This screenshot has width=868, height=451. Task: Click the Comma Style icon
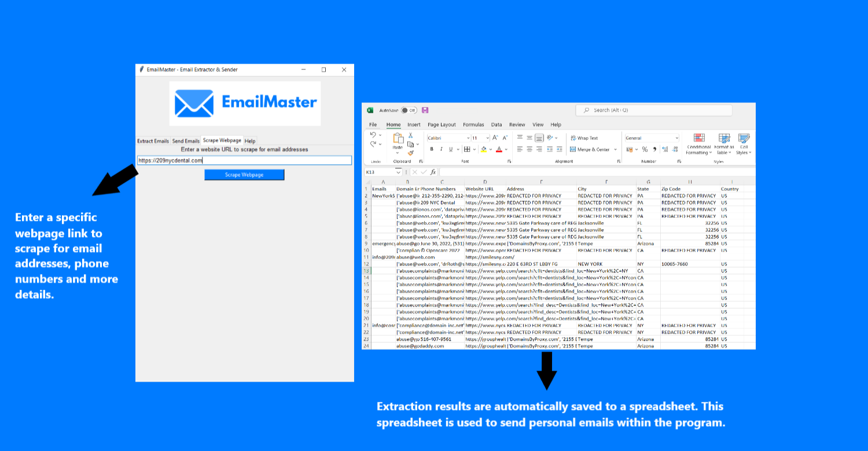[x=654, y=150]
